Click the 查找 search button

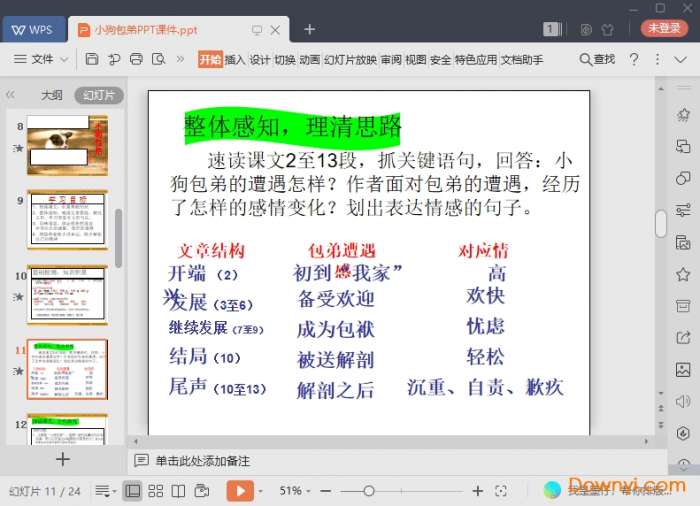click(597, 60)
